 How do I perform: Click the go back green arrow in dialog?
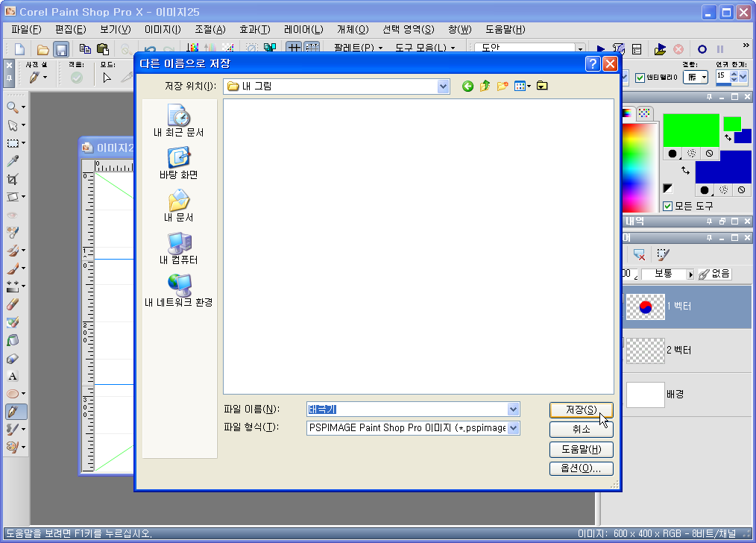[467, 87]
